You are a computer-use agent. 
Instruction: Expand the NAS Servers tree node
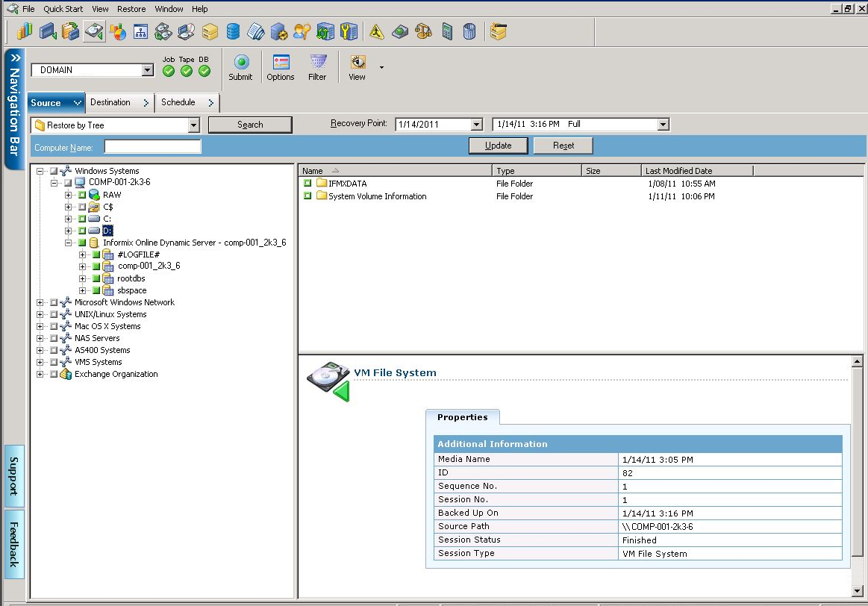coord(40,338)
